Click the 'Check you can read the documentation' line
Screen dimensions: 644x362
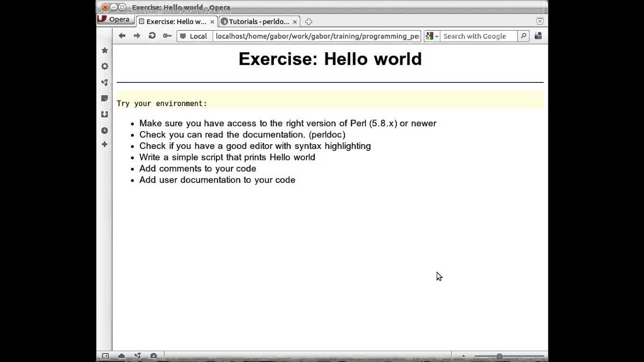click(243, 135)
